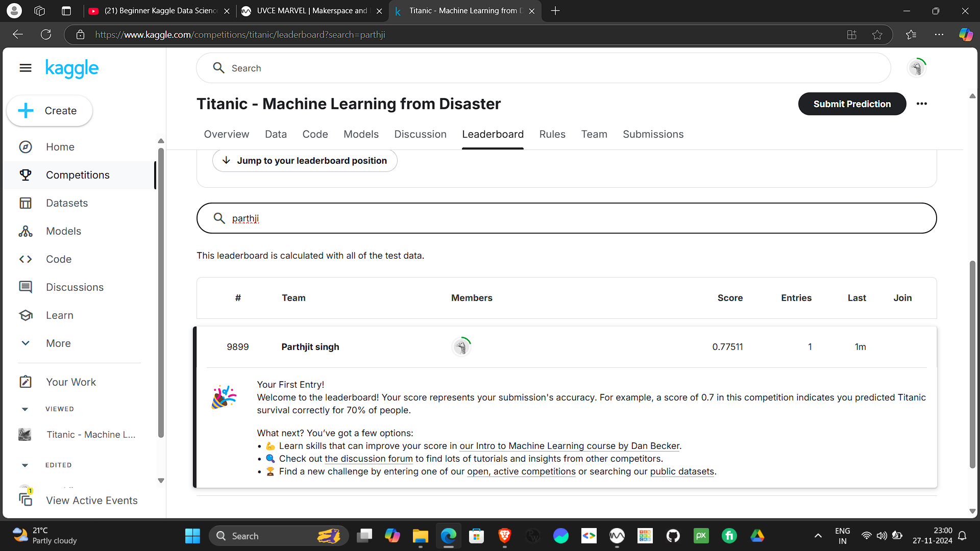Click the leaderboard search field containing parthji
The width and height of the screenshot is (980, 551).
pos(567,218)
